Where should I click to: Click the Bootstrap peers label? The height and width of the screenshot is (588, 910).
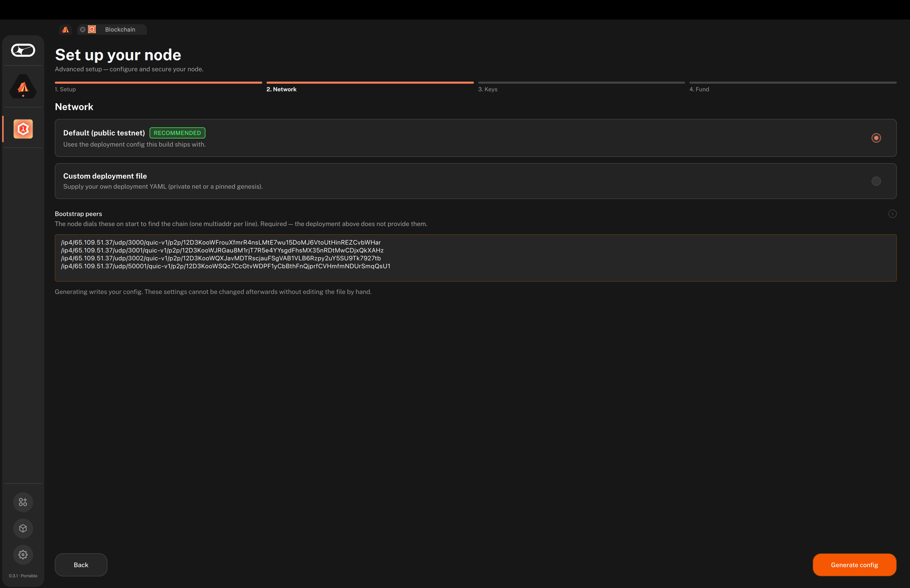pos(78,214)
